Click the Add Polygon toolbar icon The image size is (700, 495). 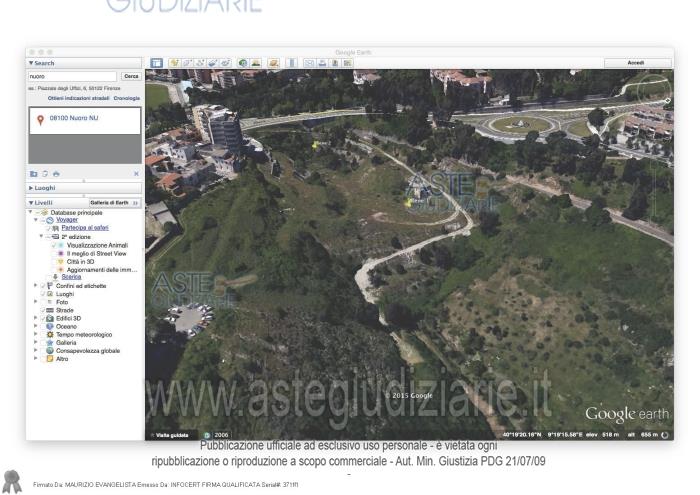point(187,63)
